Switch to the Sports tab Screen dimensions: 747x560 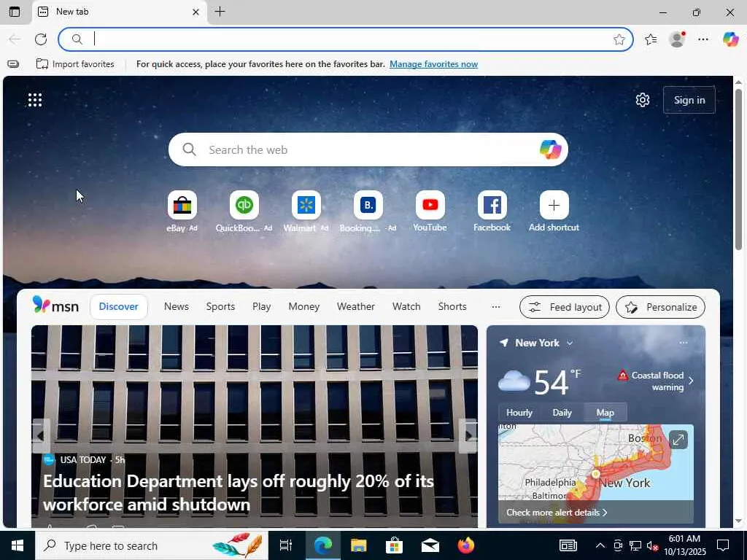point(220,307)
